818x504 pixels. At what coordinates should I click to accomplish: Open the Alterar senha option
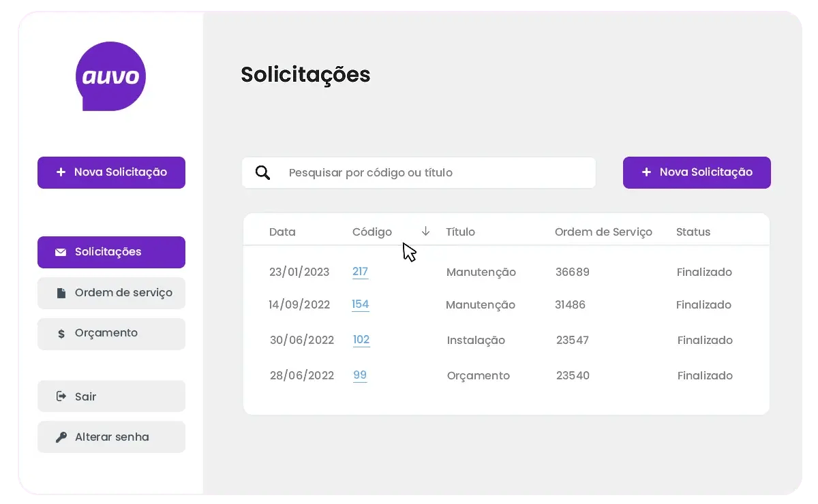point(111,437)
